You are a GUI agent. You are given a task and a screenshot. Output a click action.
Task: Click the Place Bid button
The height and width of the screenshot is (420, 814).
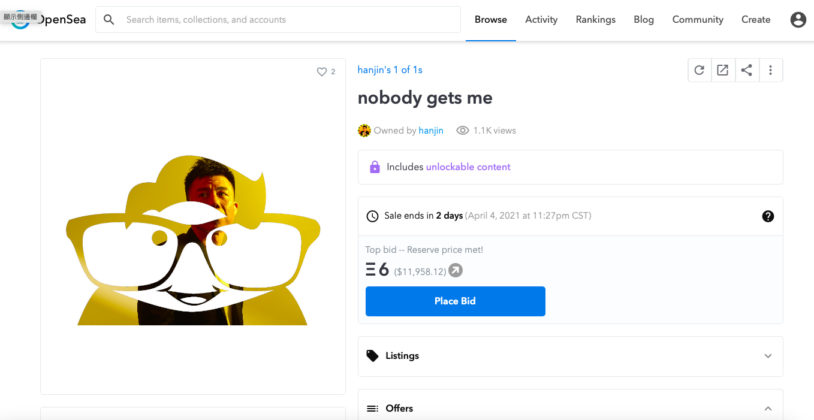[455, 301]
